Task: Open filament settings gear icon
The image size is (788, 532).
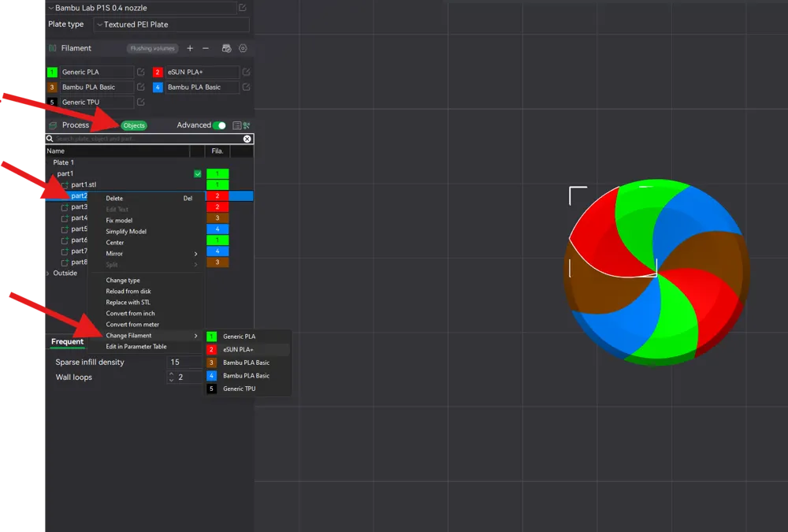Action: point(243,48)
